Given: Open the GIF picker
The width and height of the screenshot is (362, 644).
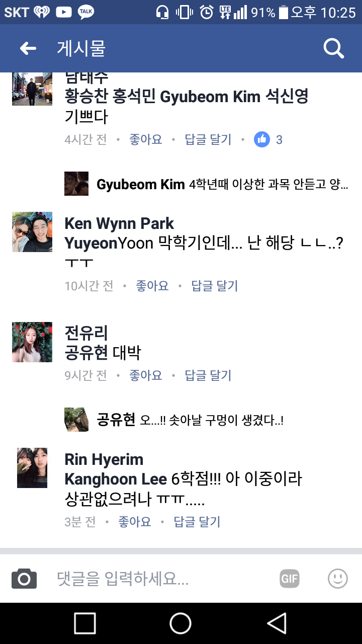Looking at the screenshot, I should tap(290, 579).
